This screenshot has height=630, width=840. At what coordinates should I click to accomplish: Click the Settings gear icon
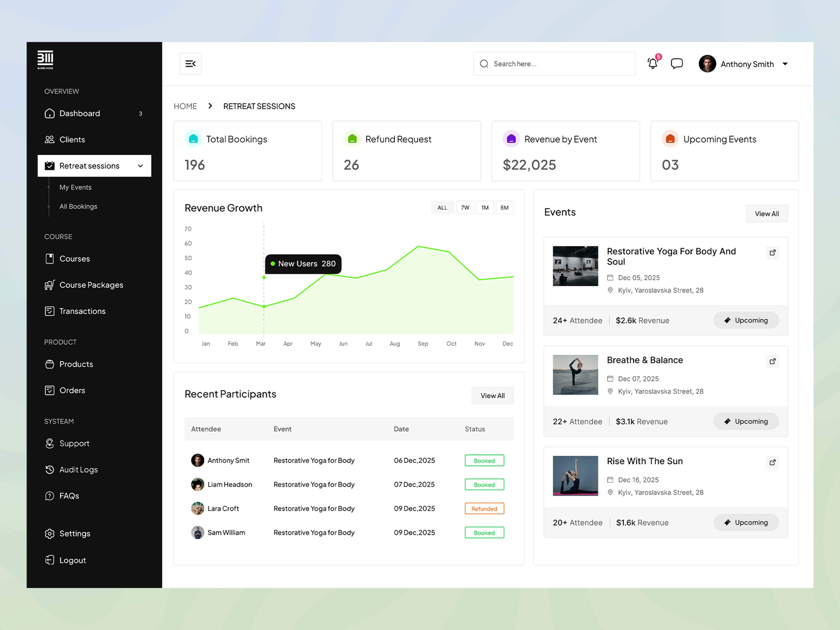coord(50,533)
